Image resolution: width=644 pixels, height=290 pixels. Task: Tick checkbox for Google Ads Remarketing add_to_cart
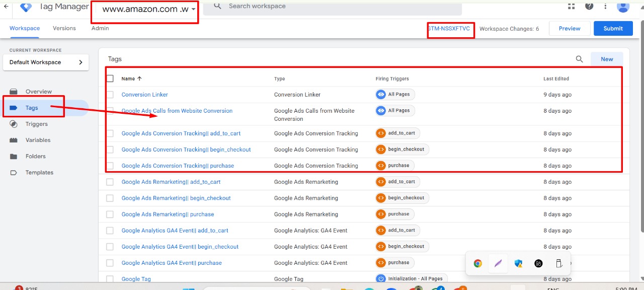point(110,182)
